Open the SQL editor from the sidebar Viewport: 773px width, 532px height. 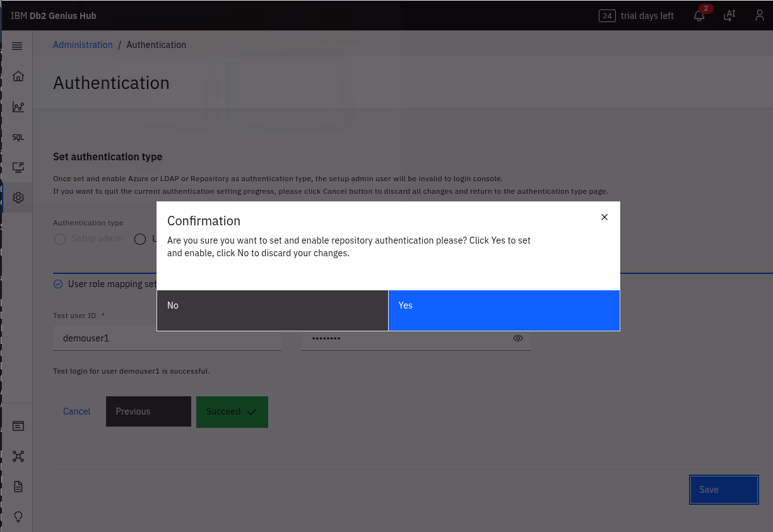click(x=18, y=137)
